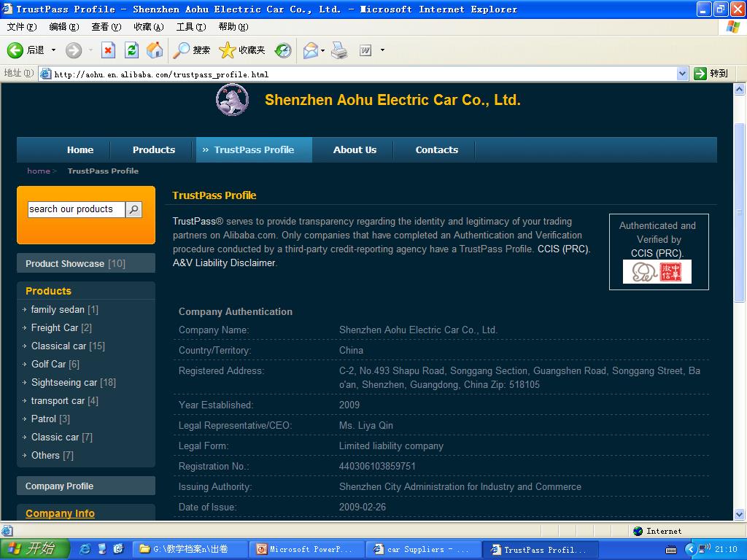Click the Go arrow button beside address bar

700,74
